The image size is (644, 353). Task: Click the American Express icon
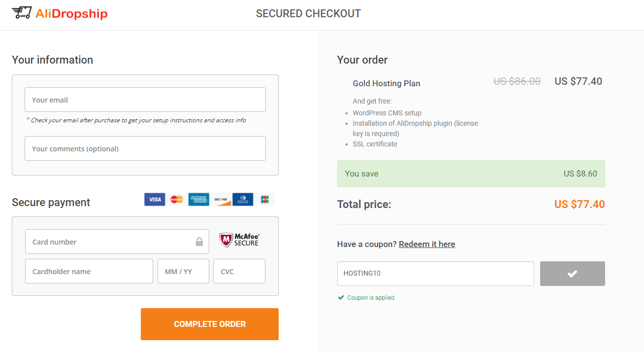[199, 199]
